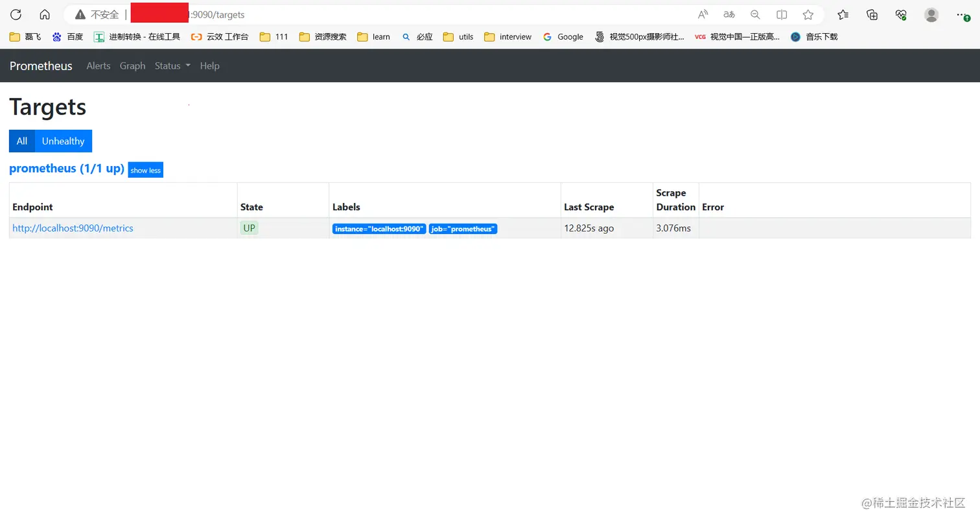Open the 111 bookmark folder
The height and width of the screenshot is (524, 980).
pos(274,37)
